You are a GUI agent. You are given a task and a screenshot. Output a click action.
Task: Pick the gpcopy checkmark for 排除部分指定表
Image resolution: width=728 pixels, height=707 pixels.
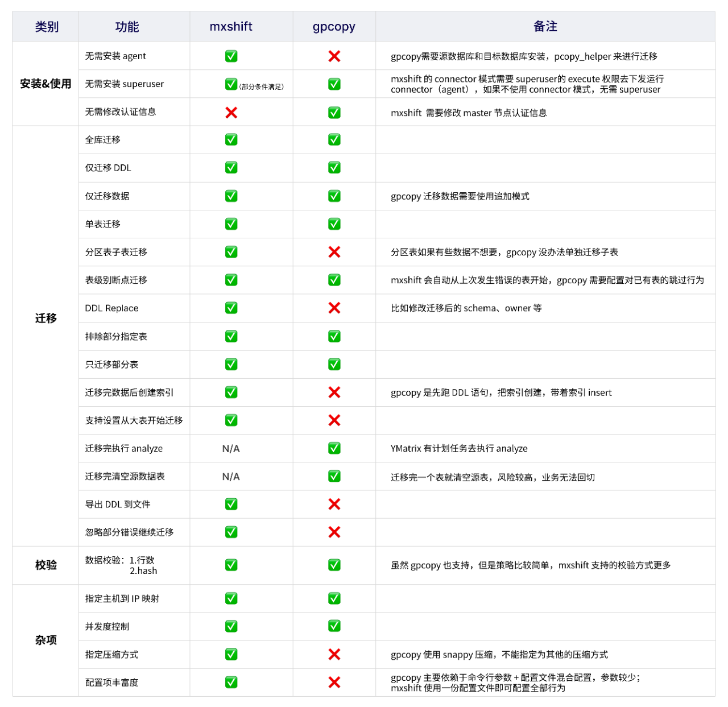[x=334, y=336]
